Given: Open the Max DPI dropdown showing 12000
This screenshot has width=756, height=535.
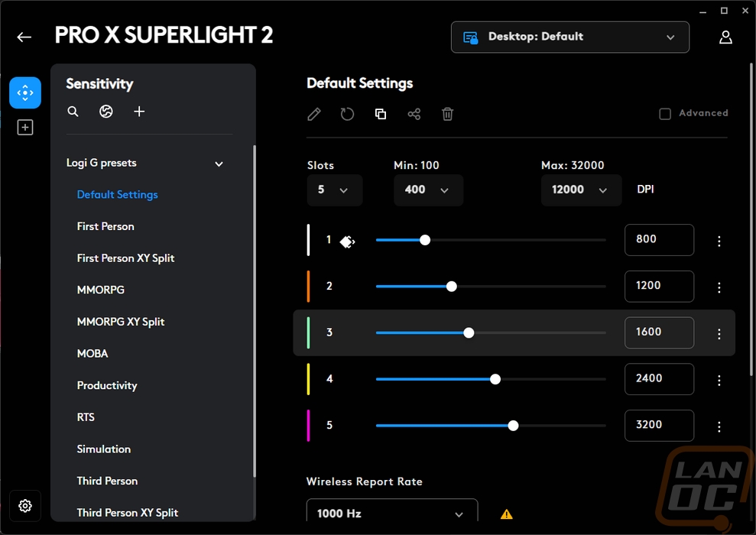Looking at the screenshot, I should [581, 190].
